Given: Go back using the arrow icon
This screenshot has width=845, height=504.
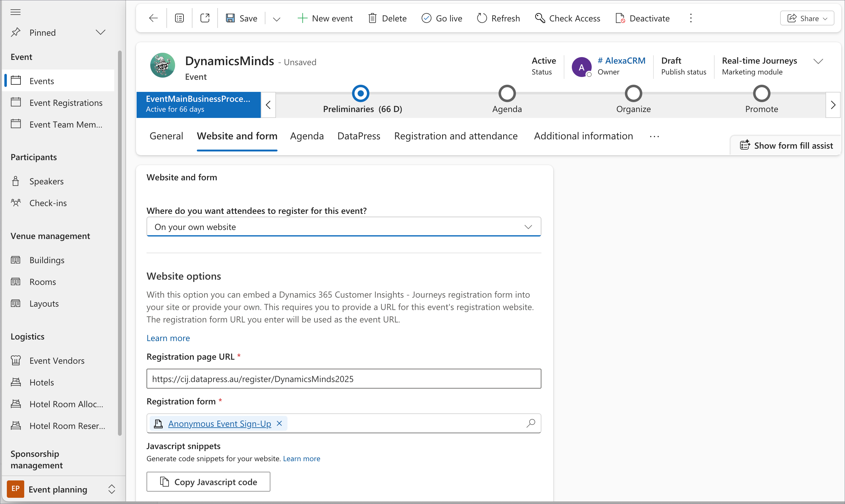Looking at the screenshot, I should [x=154, y=18].
